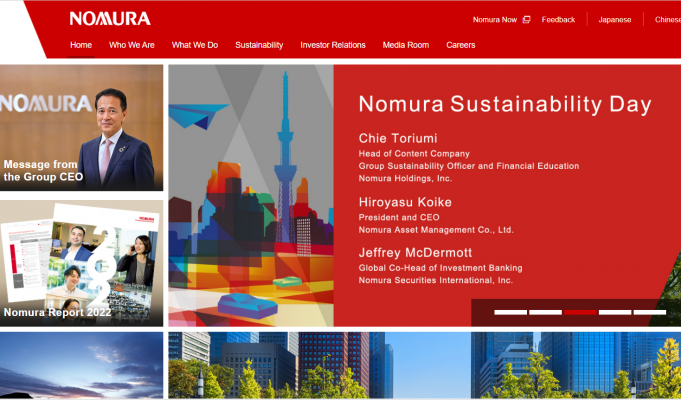681x400 pixels.
Task: Go to the Media Room page
Action: click(x=405, y=45)
